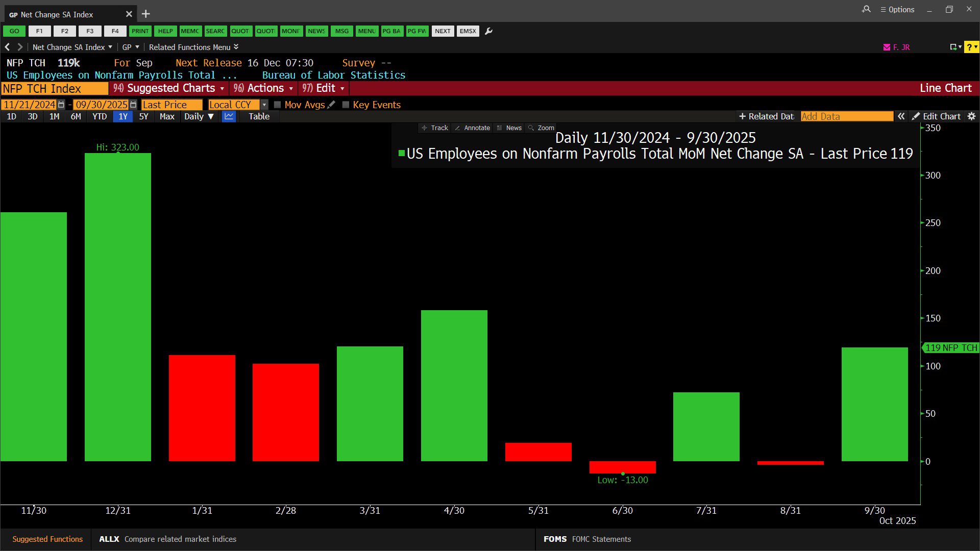Click the Track crosshair tool
Image resolution: width=980 pixels, height=551 pixels.
pyautogui.click(x=435, y=128)
